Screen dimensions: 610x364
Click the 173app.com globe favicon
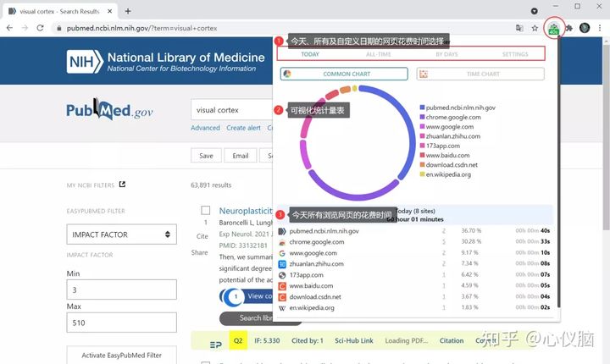[282, 275]
